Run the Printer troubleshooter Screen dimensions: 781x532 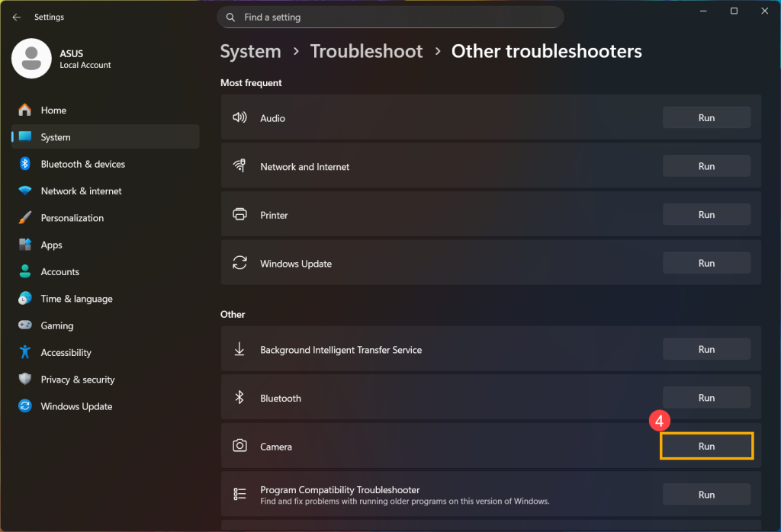click(x=706, y=215)
